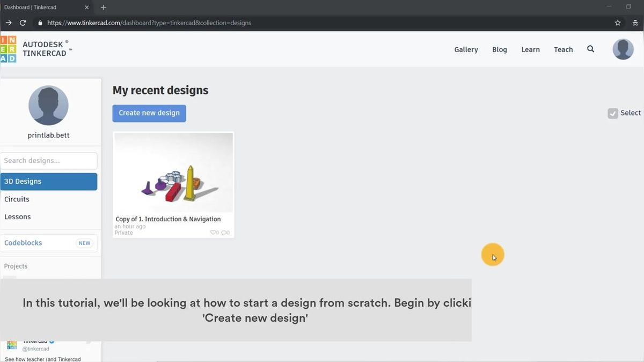The image size is (644, 362).
Task: Click the @tinkercad handle text
Action: pos(35,349)
